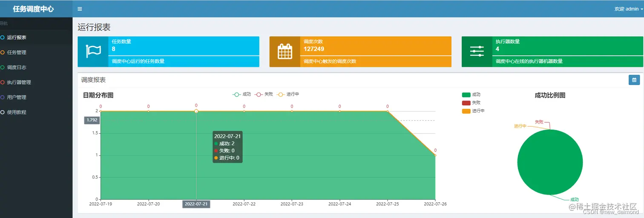Click the 1.792 y-axis value marker
This screenshot has height=218, width=644.
tap(92, 120)
